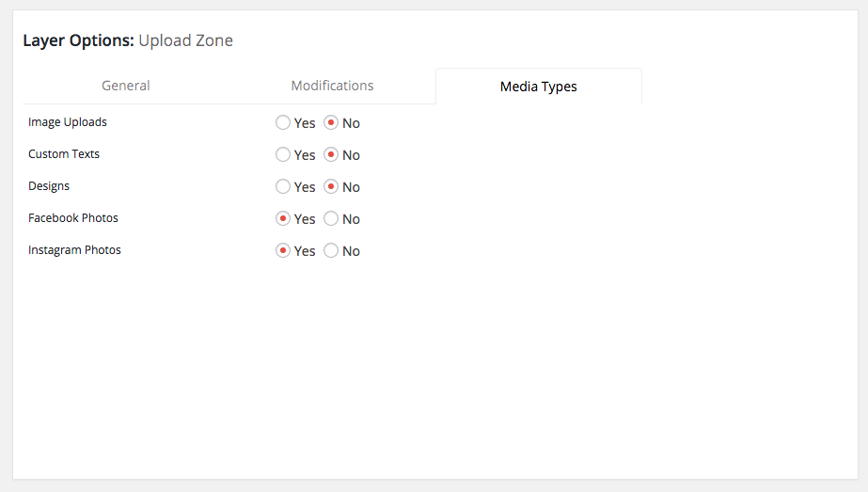Viewport: 868px width, 492px height.
Task: Click the Designs option label
Action: 49,186
